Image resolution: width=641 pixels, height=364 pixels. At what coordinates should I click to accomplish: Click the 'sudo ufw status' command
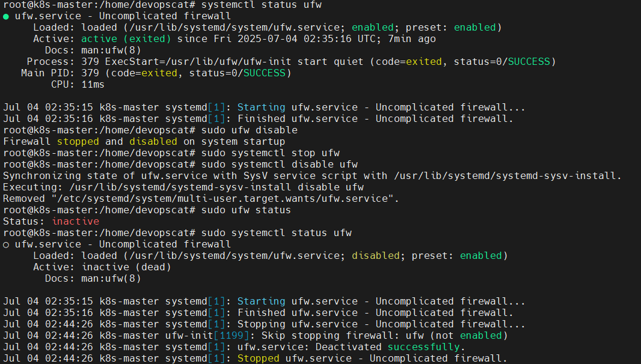point(246,210)
